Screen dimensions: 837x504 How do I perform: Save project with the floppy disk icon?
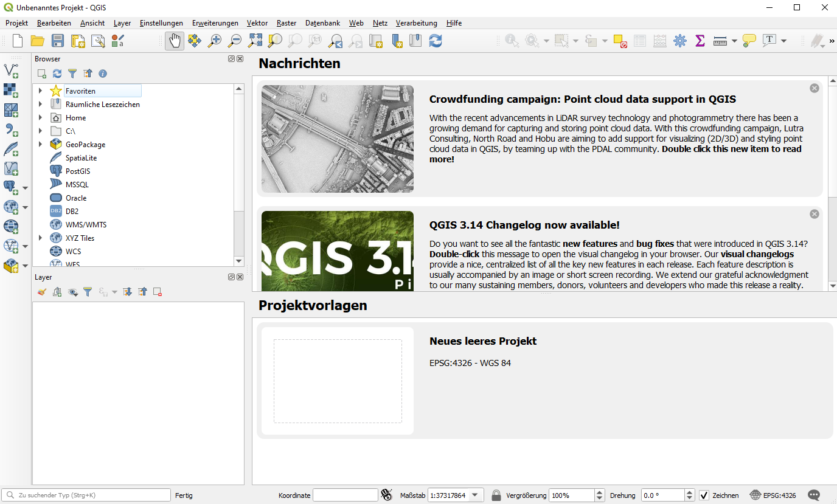58,41
